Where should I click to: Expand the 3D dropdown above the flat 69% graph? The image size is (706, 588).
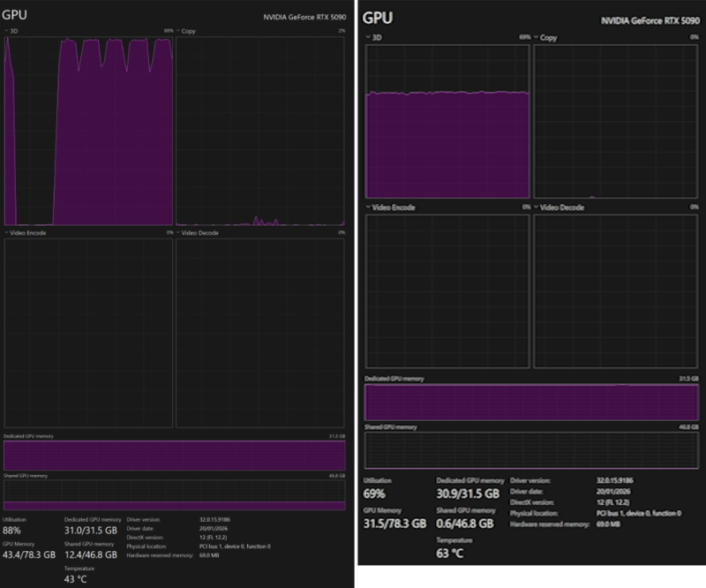(373, 38)
